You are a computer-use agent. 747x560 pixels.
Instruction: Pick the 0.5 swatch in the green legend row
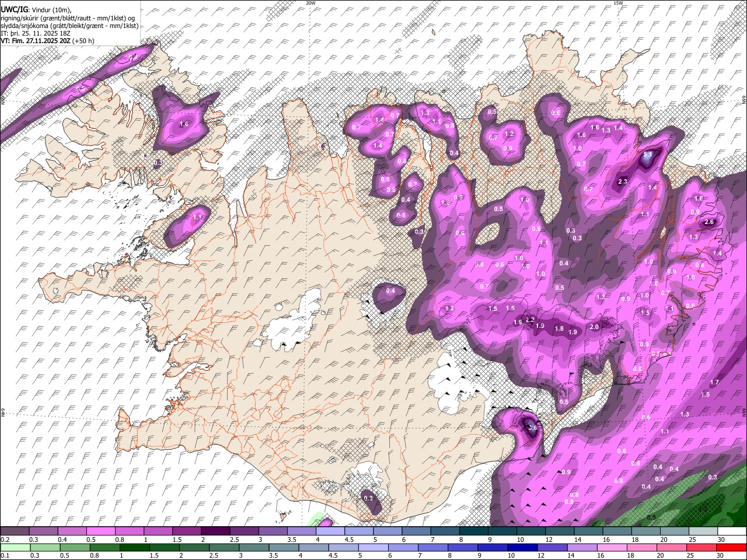75,547
